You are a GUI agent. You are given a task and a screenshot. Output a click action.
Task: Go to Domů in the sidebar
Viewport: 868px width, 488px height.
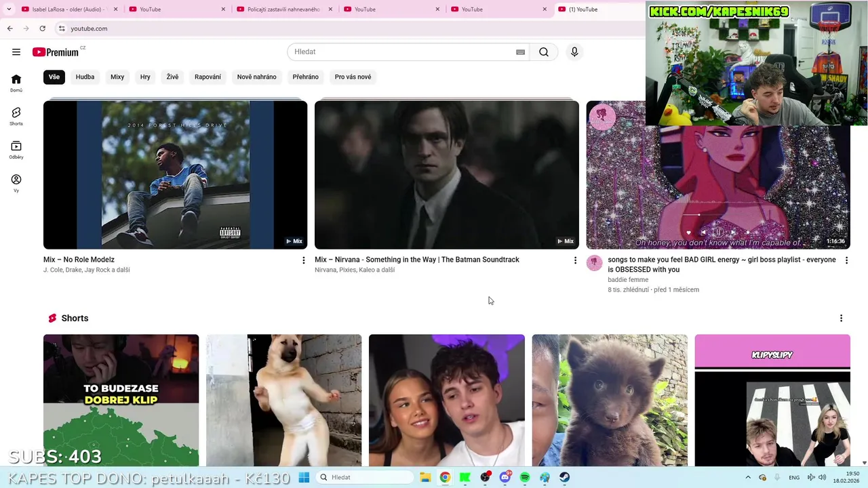point(16,83)
